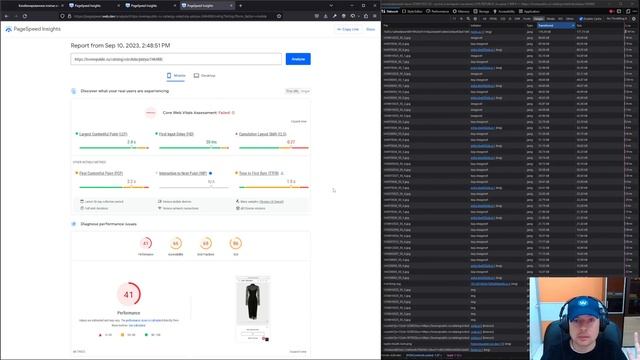Open list all tabs dropdown
Image resolution: width=640 pixels, height=360 pixels.
pos(331,6)
